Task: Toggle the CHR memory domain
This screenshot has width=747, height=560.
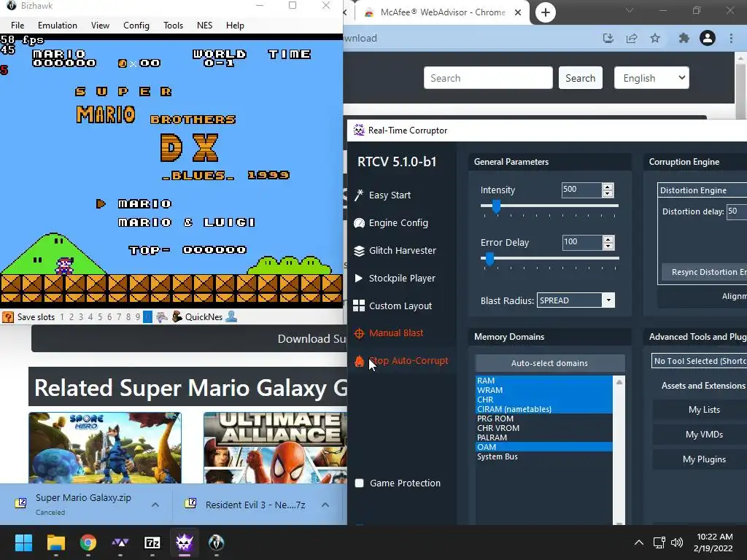Action: [x=544, y=400]
